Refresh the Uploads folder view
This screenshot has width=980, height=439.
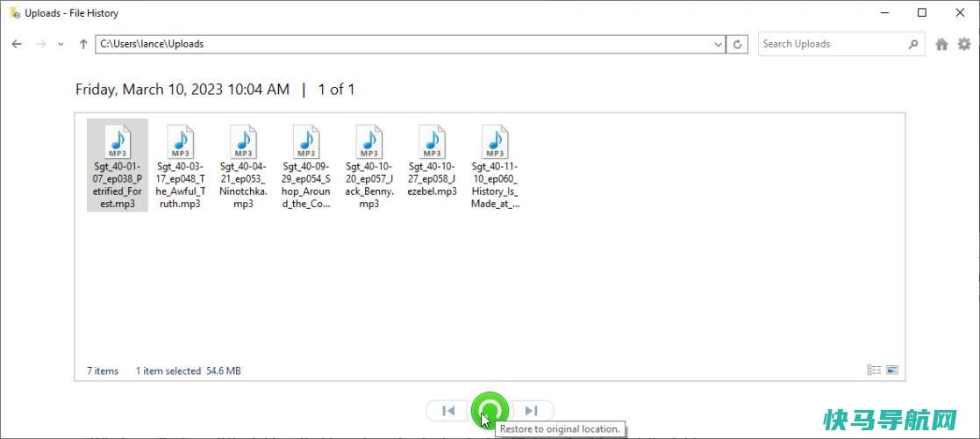[x=738, y=45]
